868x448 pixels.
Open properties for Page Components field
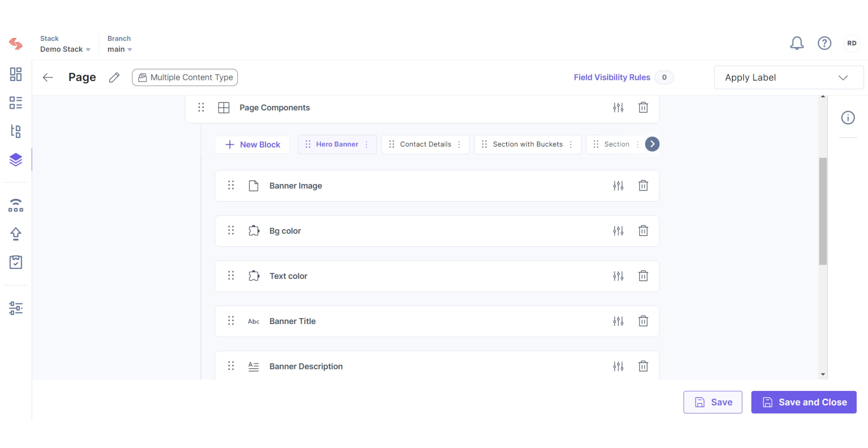pos(618,107)
